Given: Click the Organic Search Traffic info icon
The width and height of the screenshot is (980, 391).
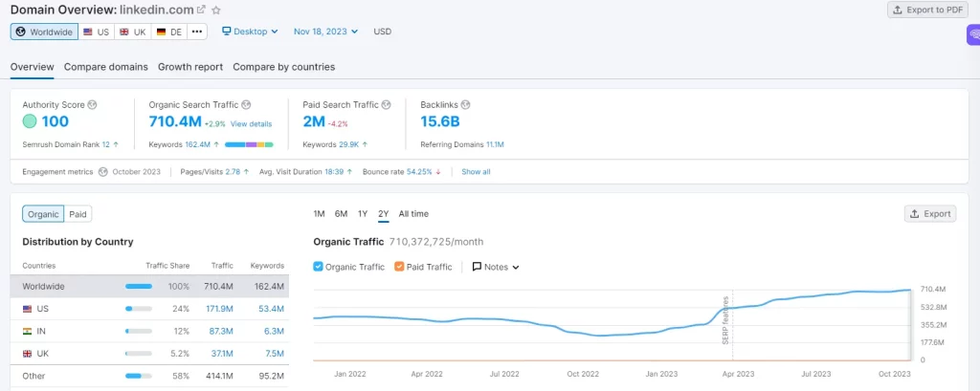Looking at the screenshot, I should 246,105.
